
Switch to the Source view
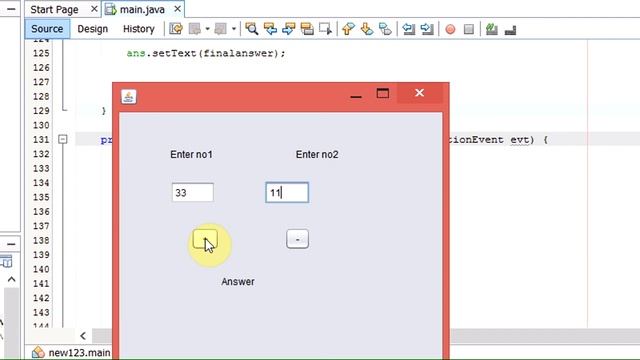pyautogui.click(x=47, y=29)
